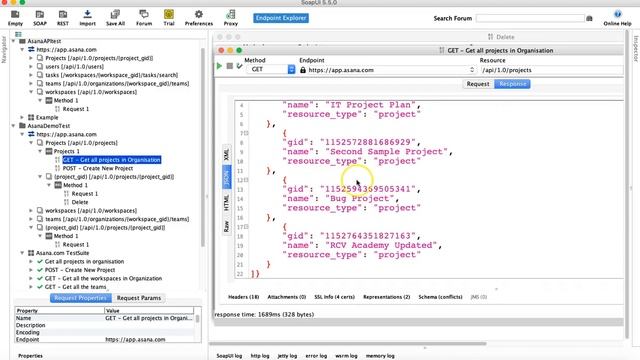
Task: Switch to the Request view
Action: tap(478, 84)
